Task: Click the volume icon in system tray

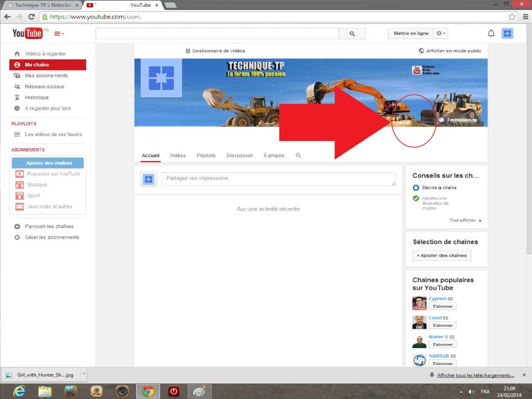Action: click(x=471, y=392)
